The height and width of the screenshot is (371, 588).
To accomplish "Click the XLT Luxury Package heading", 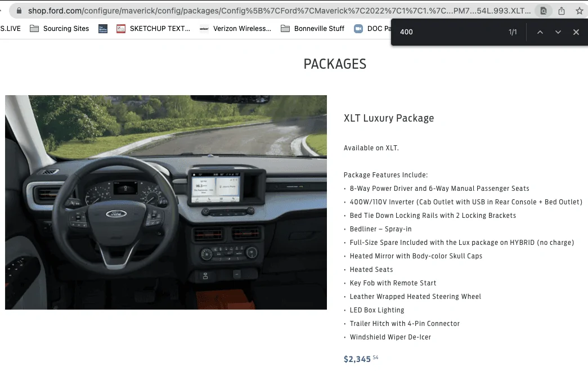I will click(x=389, y=118).
